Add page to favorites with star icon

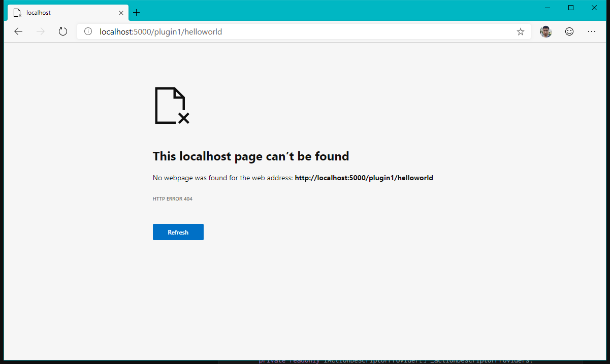(520, 31)
